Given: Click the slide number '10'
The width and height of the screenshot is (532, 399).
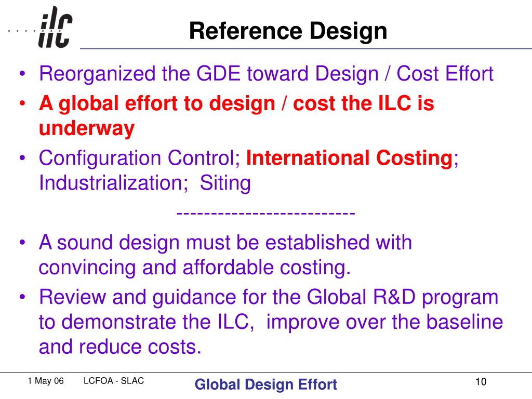Looking at the screenshot, I should click(481, 382).
